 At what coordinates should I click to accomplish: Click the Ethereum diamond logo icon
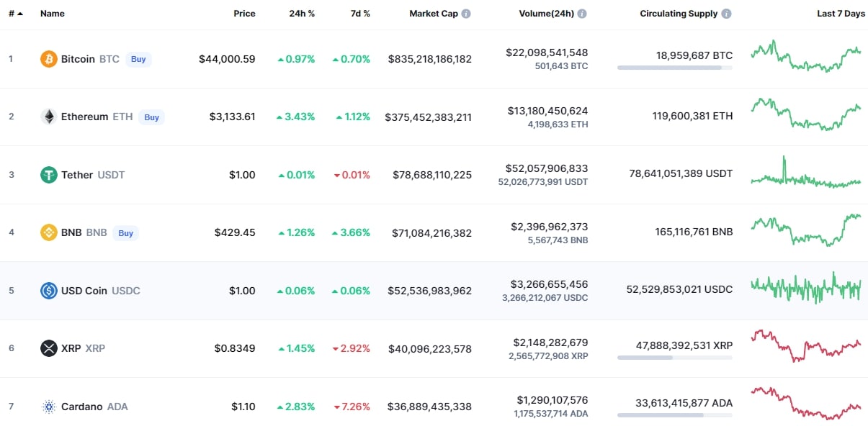coord(48,117)
